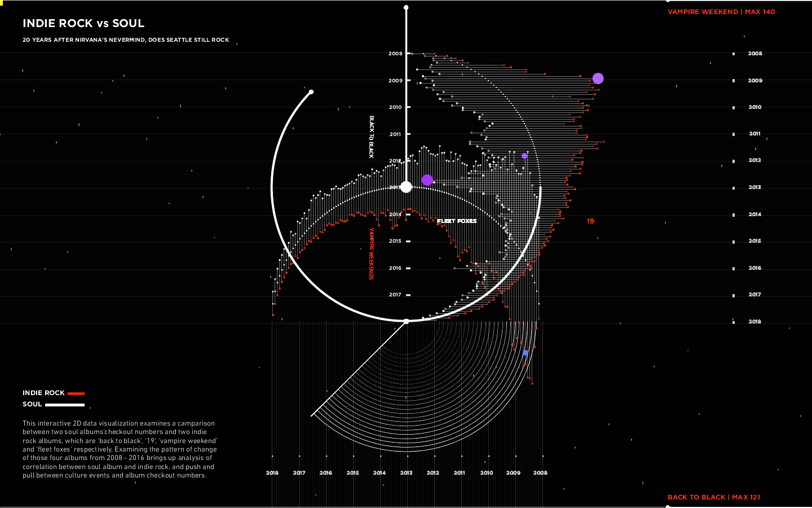Select the Vampire Weekend Max 140 label

point(721,12)
